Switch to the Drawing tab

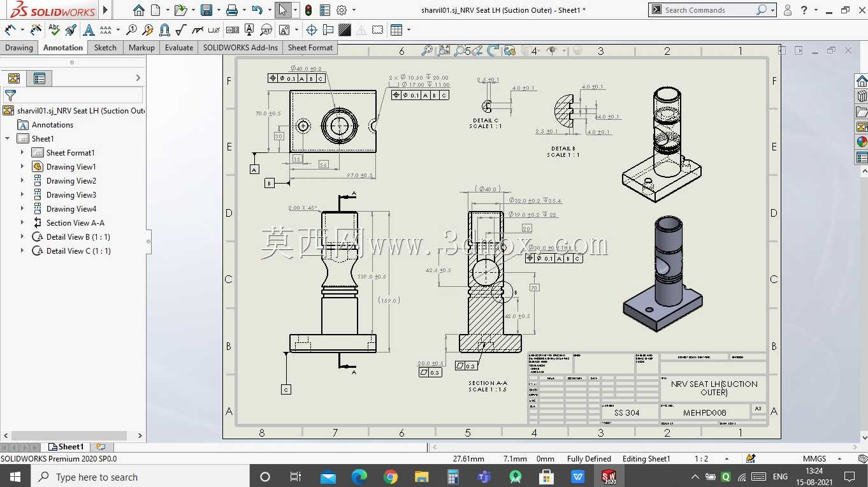coord(19,48)
